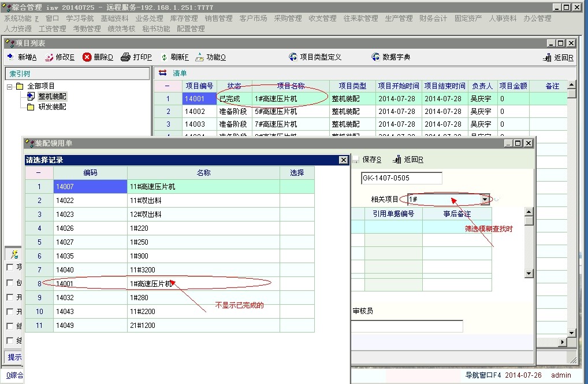The image size is (588, 384).
Task: Collapse the 全部项目 tree node
Action: 10,87
